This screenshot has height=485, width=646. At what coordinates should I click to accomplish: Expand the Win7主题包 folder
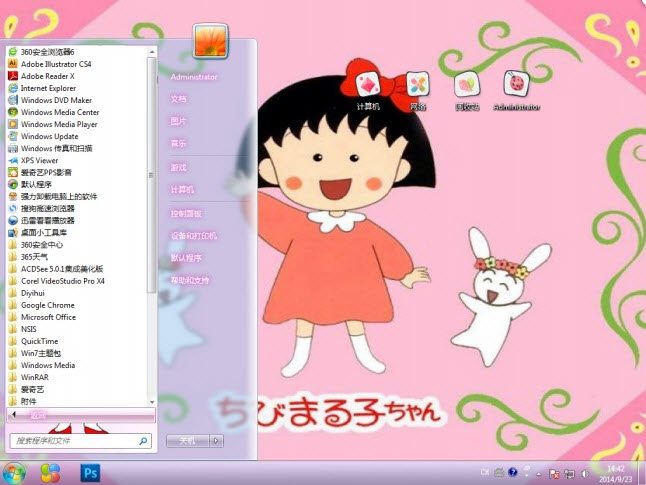click(35, 353)
